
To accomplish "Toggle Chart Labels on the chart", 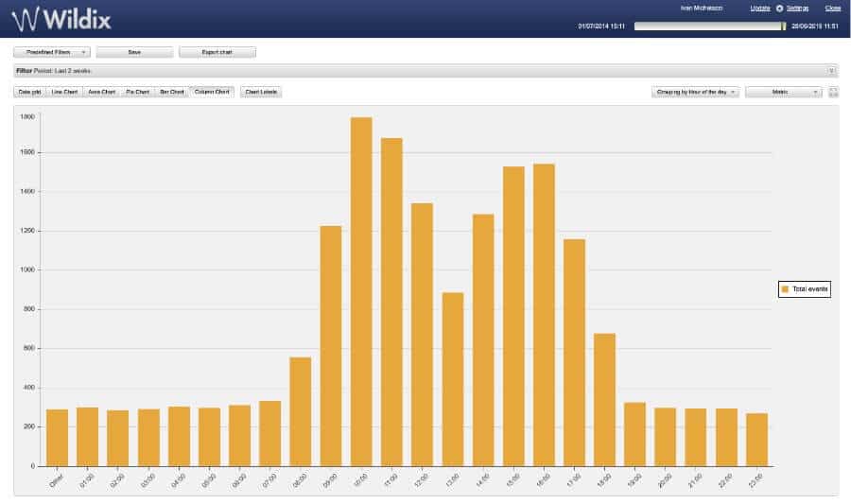I will coord(261,92).
